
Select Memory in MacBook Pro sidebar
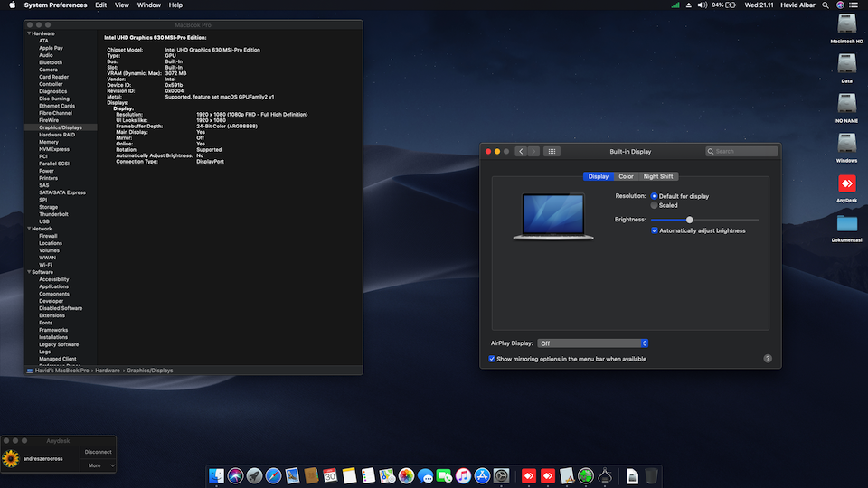49,142
